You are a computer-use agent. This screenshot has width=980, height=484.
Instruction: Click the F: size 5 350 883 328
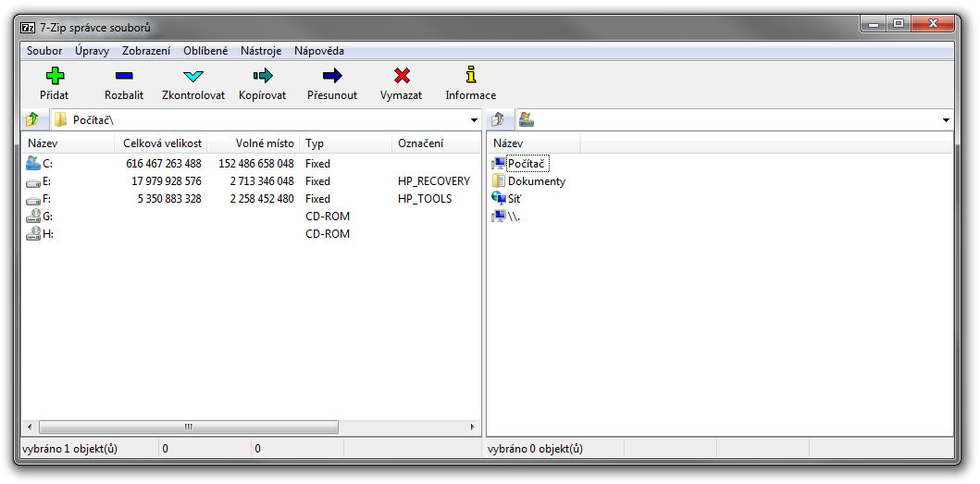(169, 199)
